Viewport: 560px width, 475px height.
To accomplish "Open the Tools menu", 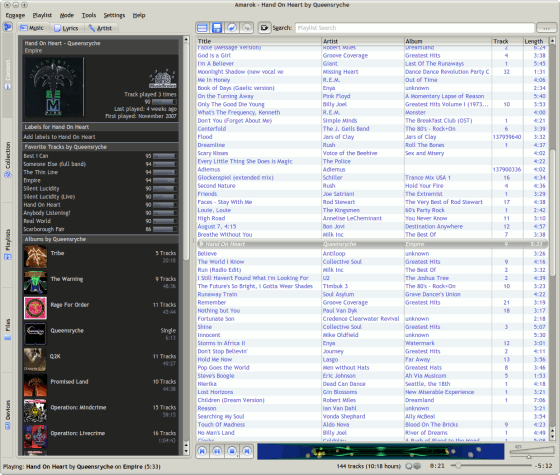I will coord(89,15).
